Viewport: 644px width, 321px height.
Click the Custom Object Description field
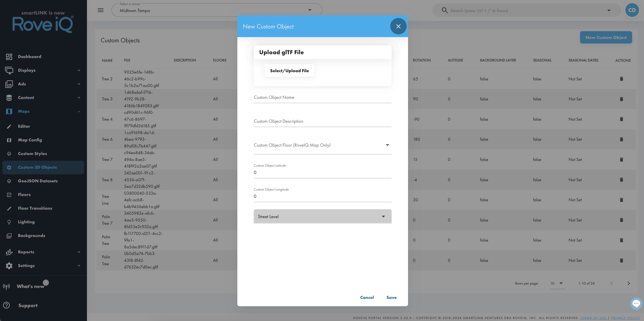tap(322, 121)
